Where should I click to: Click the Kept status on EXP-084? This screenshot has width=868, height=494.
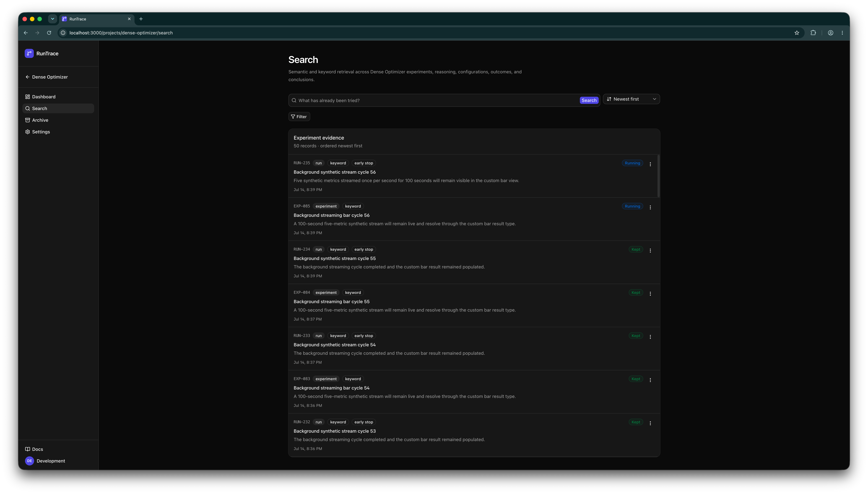[635, 292]
